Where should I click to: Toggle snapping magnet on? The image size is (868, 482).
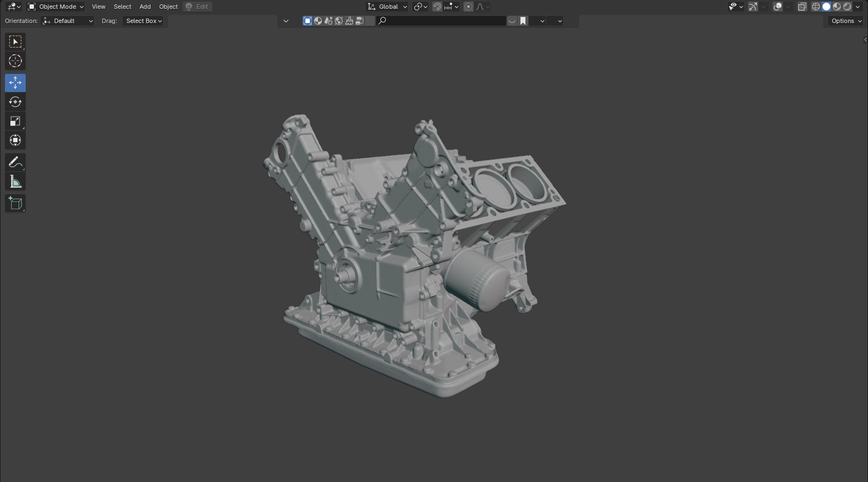[x=437, y=7]
